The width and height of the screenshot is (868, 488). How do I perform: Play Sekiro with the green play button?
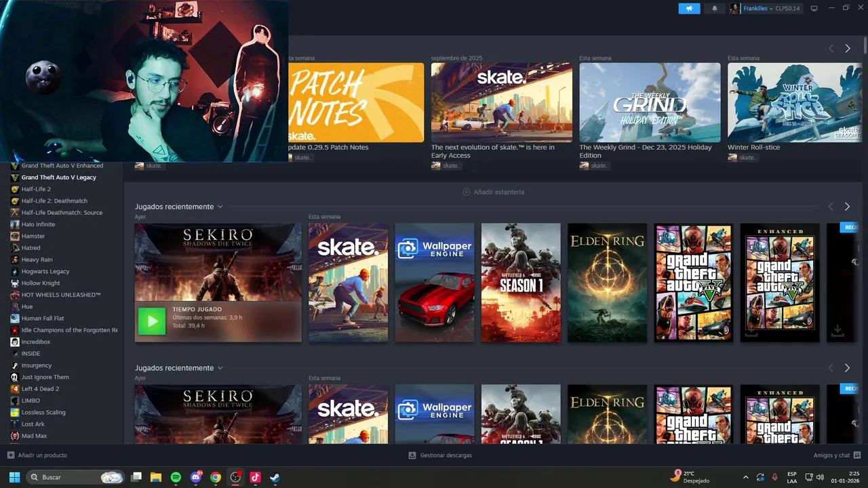[x=152, y=321]
